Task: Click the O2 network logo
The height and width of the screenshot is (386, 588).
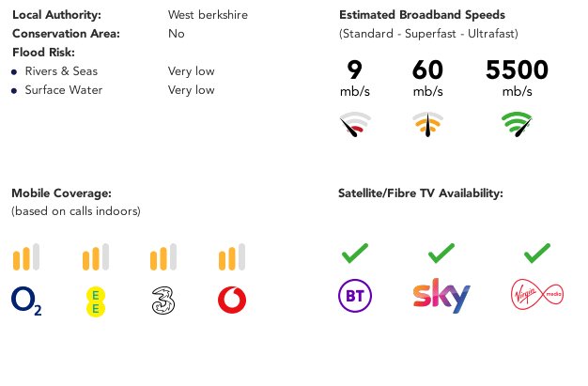Action: pos(26,301)
